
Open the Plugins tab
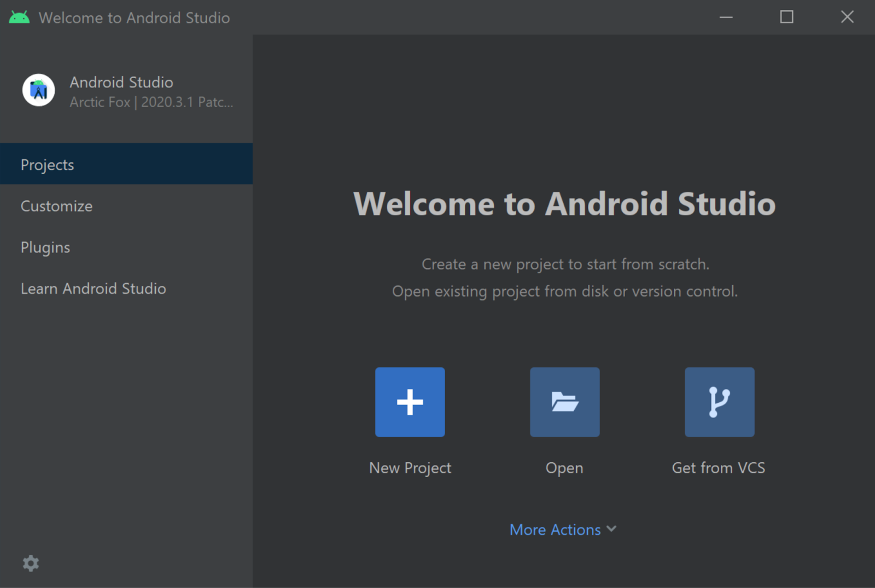point(126,248)
